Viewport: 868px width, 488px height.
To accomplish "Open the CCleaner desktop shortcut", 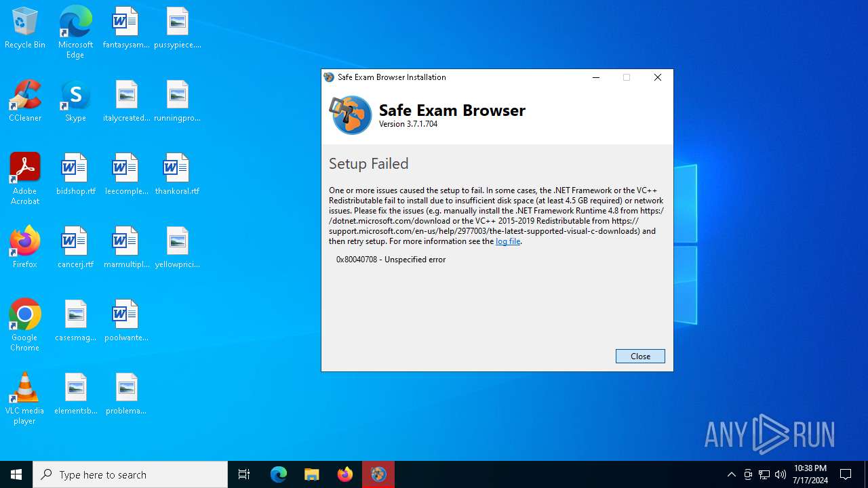I will [25, 101].
